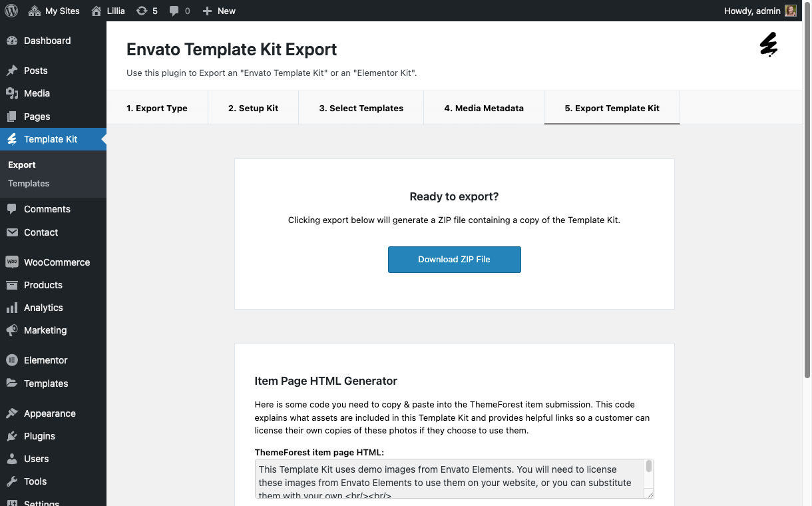Click the Envato logo at page top right
The image size is (812, 506).
(769, 45)
